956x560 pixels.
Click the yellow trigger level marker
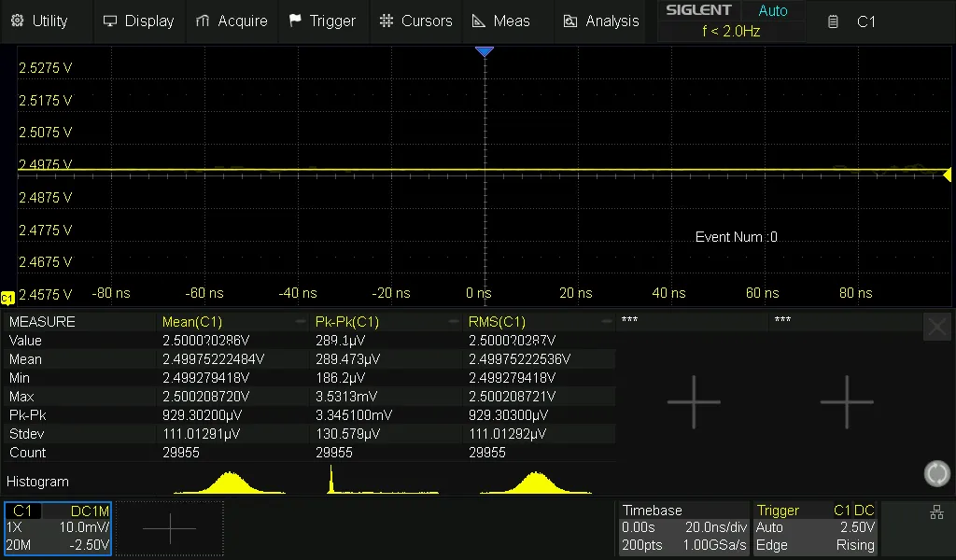pos(947,175)
